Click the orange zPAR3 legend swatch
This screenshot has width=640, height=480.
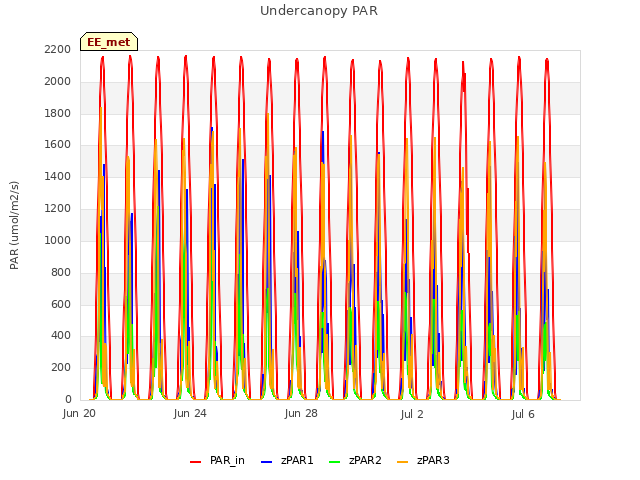[x=402, y=462]
